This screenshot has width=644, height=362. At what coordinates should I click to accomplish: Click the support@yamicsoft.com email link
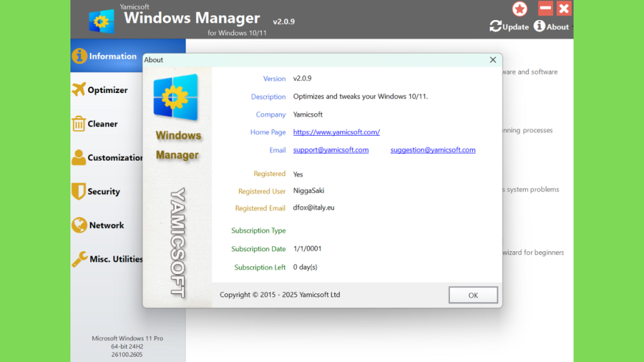coord(331,150)
